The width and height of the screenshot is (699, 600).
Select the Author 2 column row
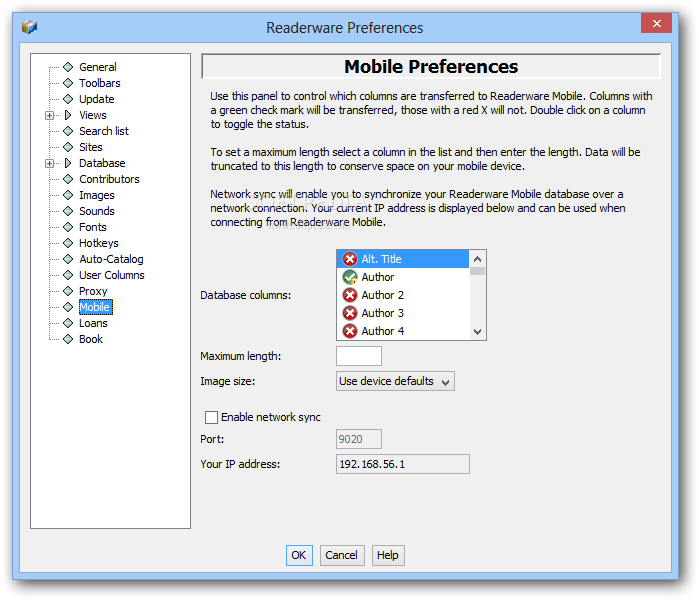coord(403,295)
